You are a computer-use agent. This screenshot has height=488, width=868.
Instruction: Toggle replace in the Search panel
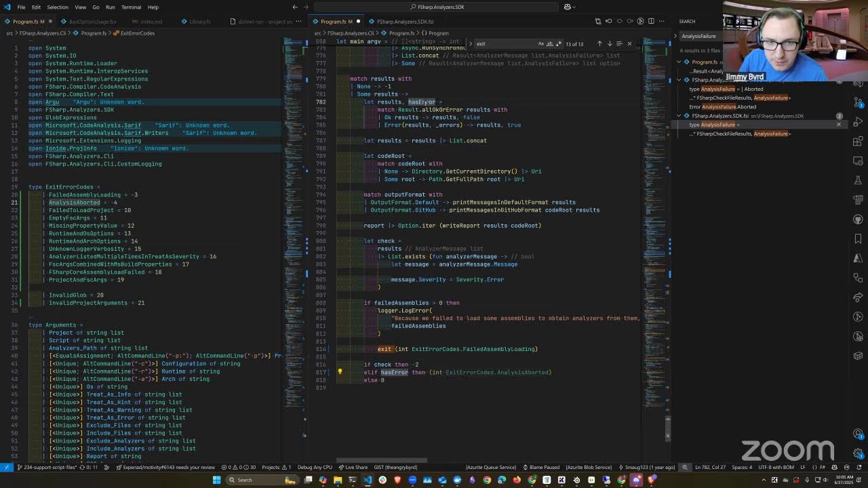point(675,36)
